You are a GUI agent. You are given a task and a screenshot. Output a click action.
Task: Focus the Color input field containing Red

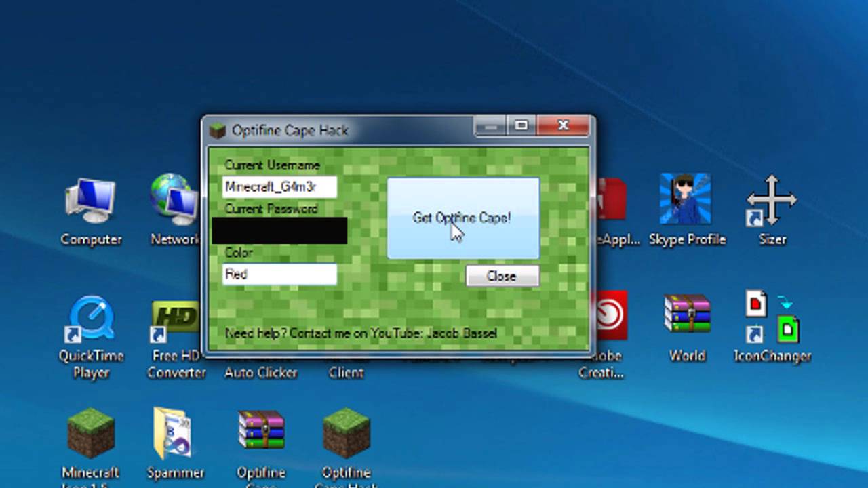point(279,274)
